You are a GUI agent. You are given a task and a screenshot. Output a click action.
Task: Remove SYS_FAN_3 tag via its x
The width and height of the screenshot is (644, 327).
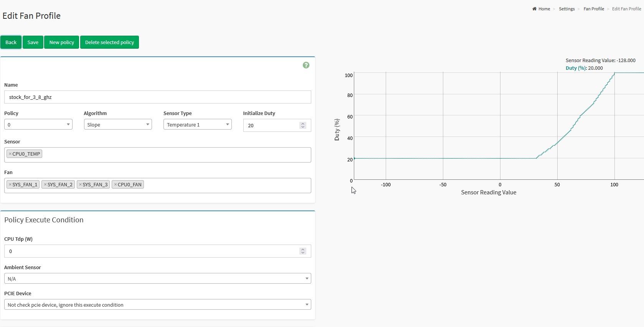click(80, 184)
